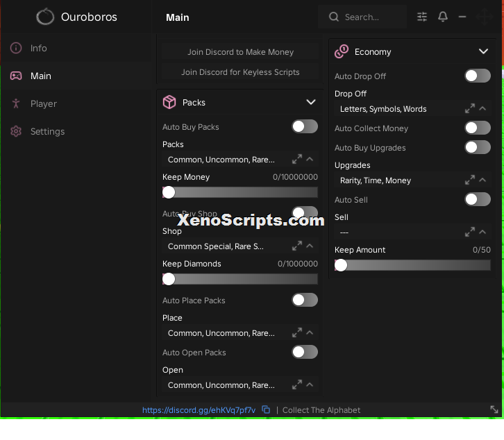Select the Main tab in sidebar
Viewport: 504px width, 440px height.
tap(76, 76)
